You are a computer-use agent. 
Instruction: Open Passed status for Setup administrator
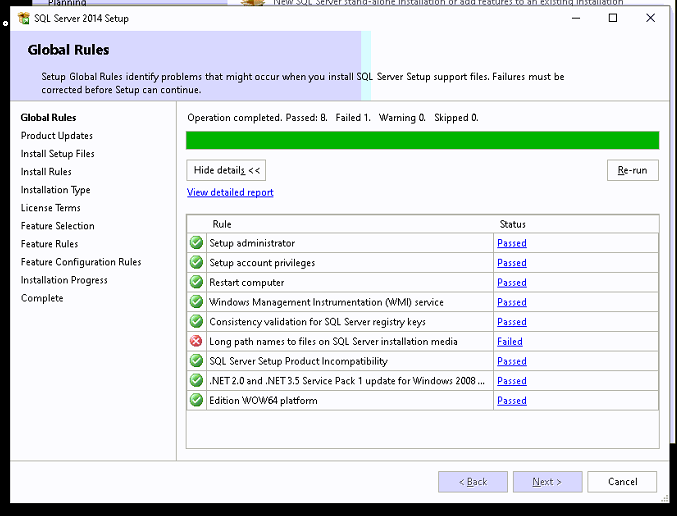tap(511, 243)
